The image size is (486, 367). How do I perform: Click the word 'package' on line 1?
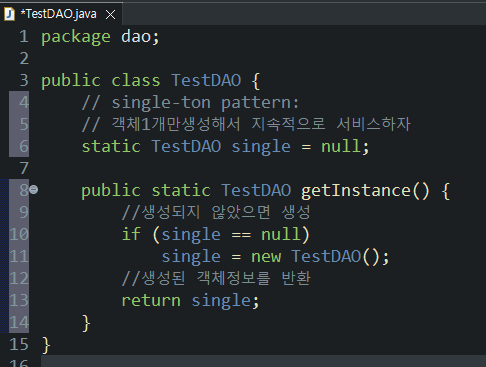pyautogui.click(x=76, y=37)
